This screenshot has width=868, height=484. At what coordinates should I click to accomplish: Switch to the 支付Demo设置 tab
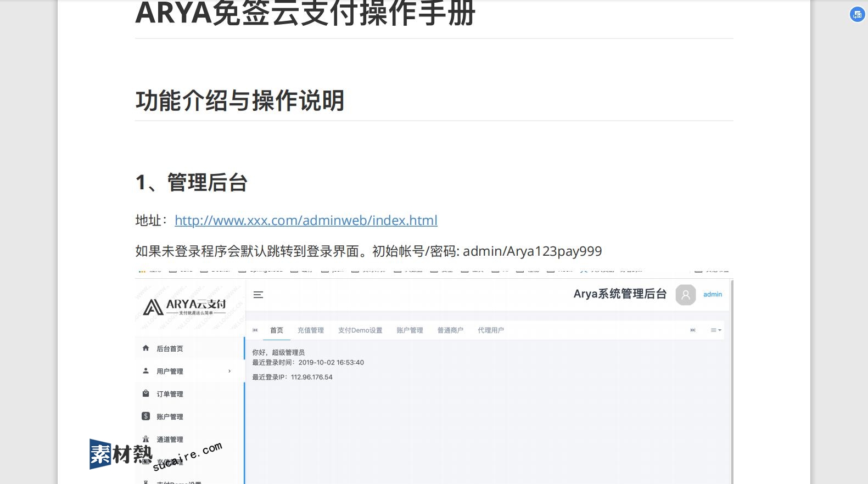(360, 330)
